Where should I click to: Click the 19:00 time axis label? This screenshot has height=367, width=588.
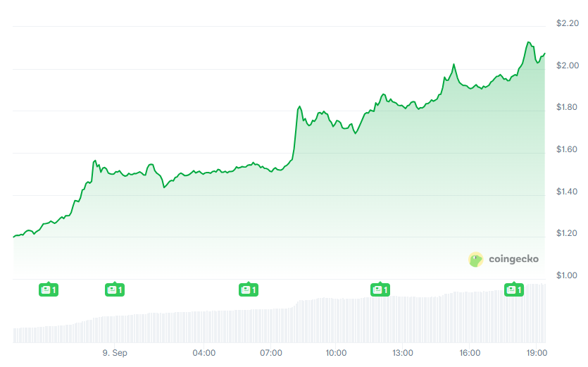coord(537,352)
